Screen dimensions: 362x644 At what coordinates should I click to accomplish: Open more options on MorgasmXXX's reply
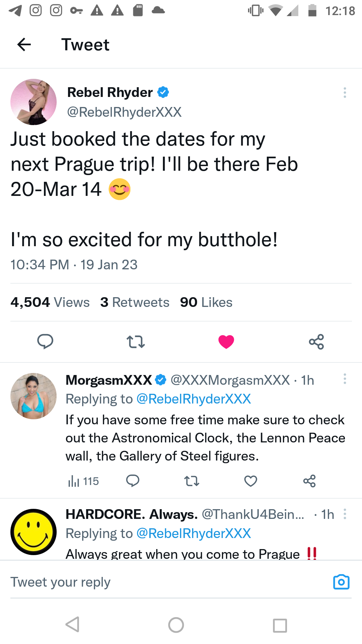click(x=345, y=379)
